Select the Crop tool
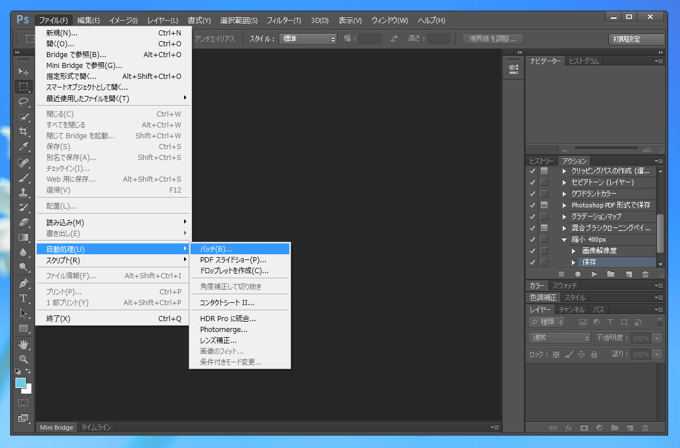Viewport: 680px width, 448px height. click(x=23, y=131)
